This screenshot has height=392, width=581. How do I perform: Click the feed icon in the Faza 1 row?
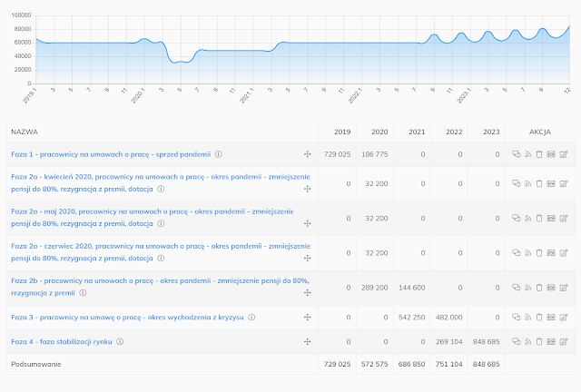528,154
